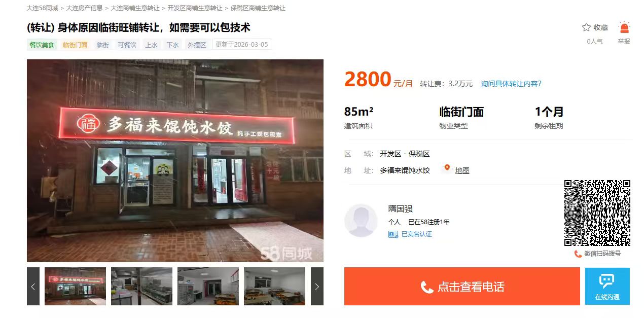This screenshot has height=318, width=644.
Task: Click 点击查看电话 button
Action: coord(462,287)
